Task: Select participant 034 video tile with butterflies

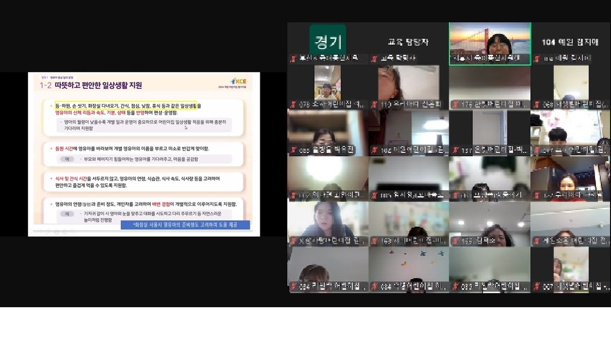Action: (409, 266)
